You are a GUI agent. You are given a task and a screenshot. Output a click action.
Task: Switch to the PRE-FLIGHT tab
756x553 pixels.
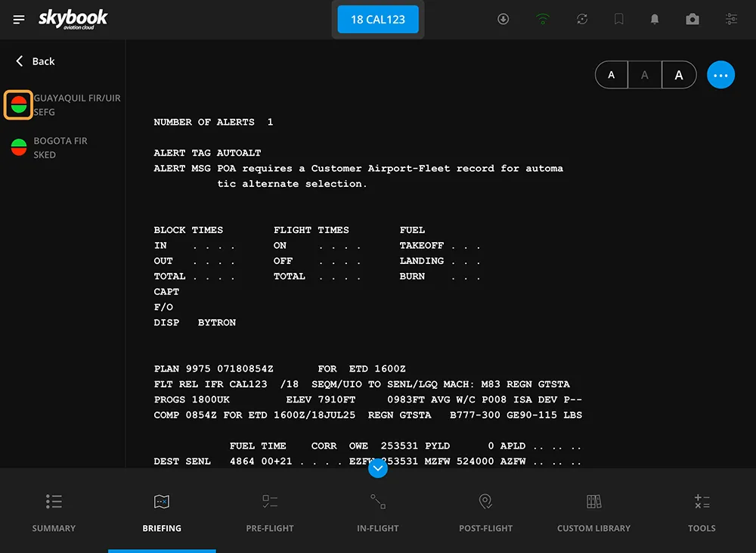pyautogui.click(x=270, y=511)
